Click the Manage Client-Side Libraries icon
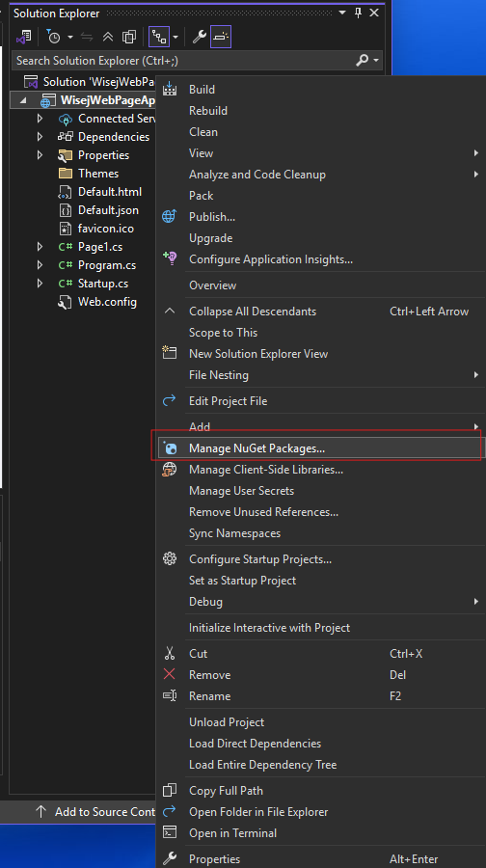 point(169,470)
